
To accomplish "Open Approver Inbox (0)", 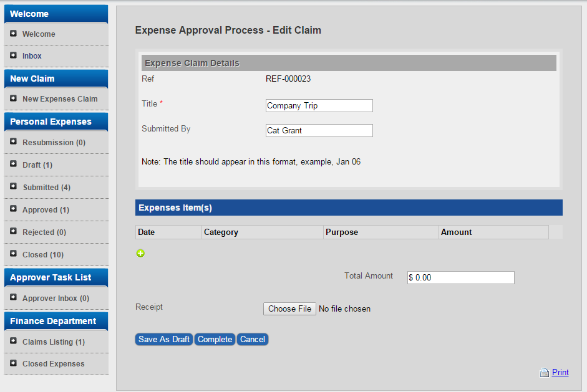I will pyautogui.click(x=56, y=299).
